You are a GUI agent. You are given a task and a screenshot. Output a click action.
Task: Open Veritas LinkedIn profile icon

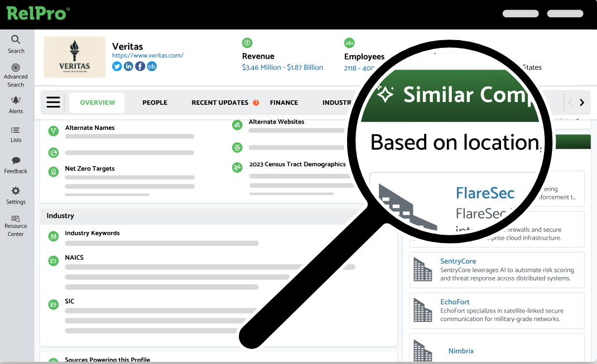click(128, 66)
